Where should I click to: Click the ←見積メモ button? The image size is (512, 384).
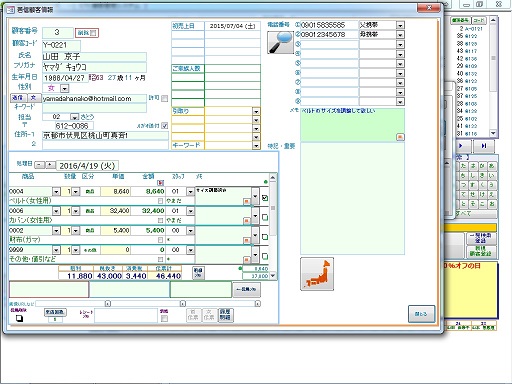click(247, 289)
